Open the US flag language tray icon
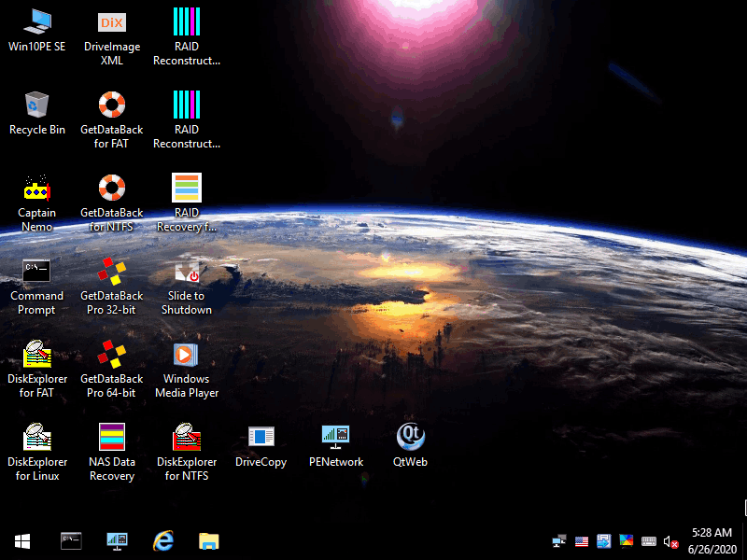 tap(582, 541)
